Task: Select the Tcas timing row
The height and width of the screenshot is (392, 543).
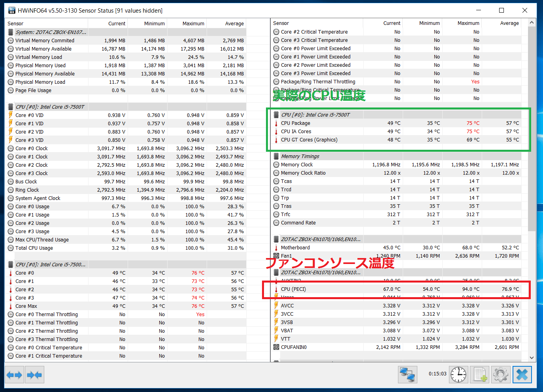Action: (x=396, y=181)
